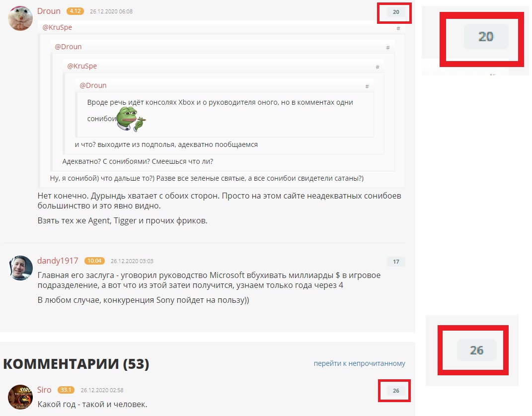Click Droun's username in the top comment
532x416 pixels.
(49, 11)
